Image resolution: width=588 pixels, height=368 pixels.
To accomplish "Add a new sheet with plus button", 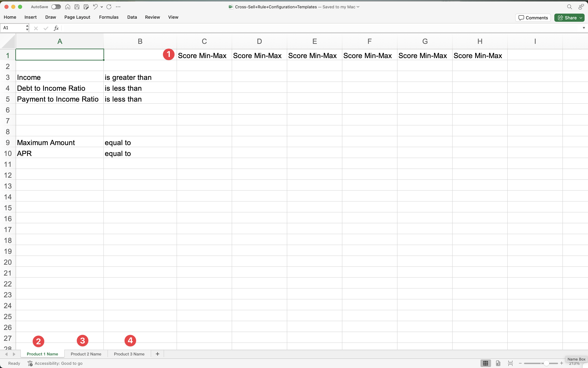I will coord(157,354).
